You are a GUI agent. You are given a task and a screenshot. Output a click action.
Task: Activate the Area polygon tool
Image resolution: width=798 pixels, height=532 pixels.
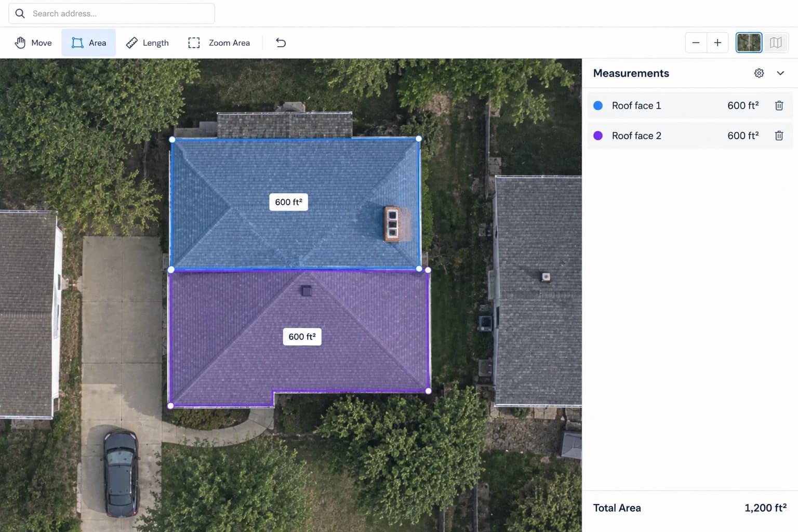(x=89, y=43)
